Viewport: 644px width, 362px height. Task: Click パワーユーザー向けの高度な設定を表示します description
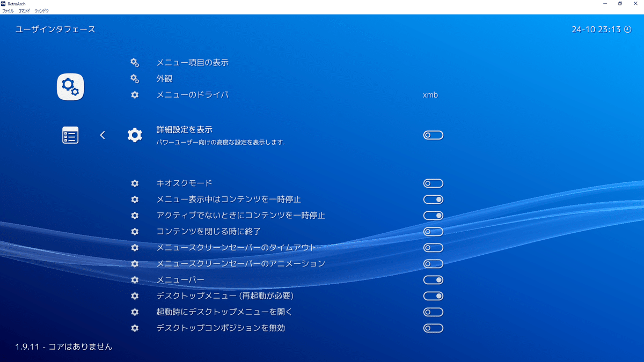click(220, 143)
